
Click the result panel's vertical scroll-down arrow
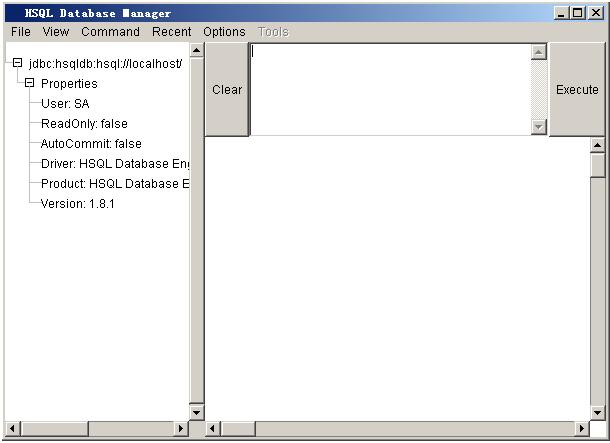pyautogui.click(x=598, y=413)
